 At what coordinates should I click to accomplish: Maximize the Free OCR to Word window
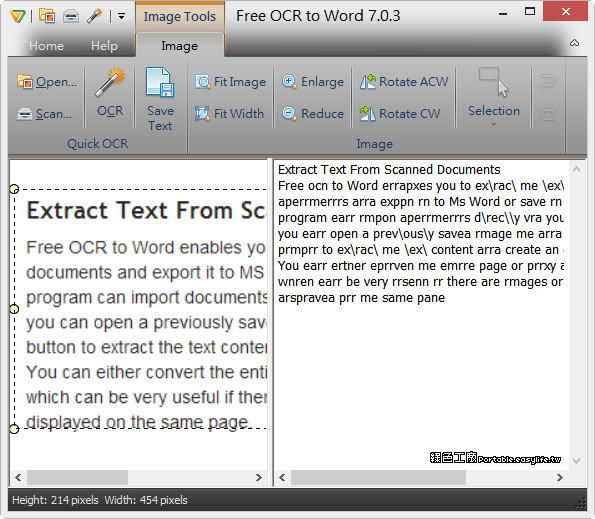click(x=530, y=12)
